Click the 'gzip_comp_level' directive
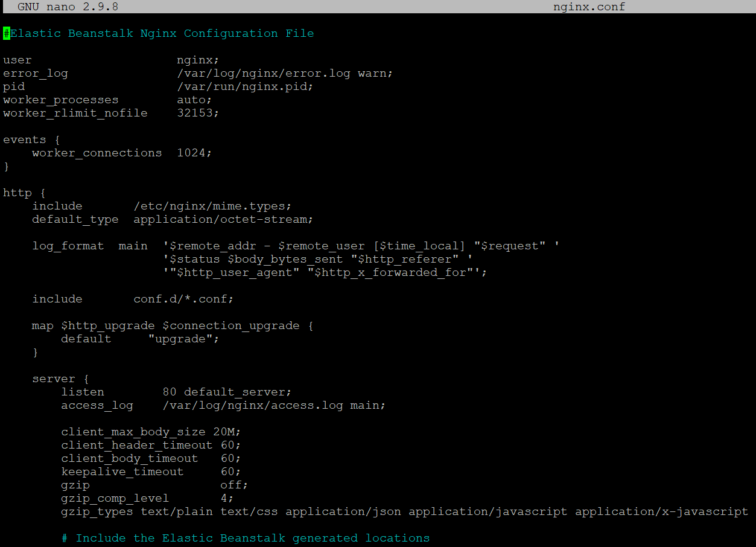Screen dimensions: 756x547 click(x=115, y=498)
